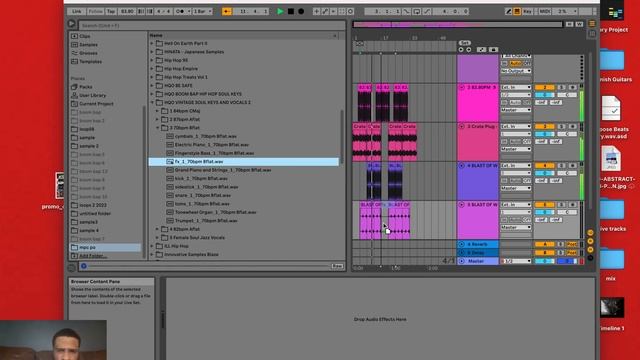Toggle the orange computer MIDI keyboard icon
This screenshot has width=640, height=360.
pos(517,11)
